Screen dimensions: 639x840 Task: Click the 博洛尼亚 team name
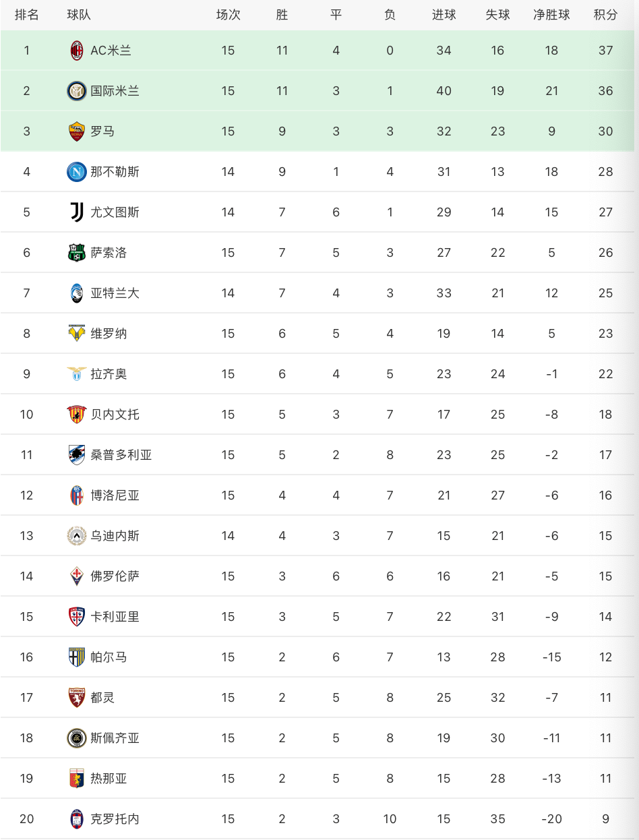pos(115,496)
